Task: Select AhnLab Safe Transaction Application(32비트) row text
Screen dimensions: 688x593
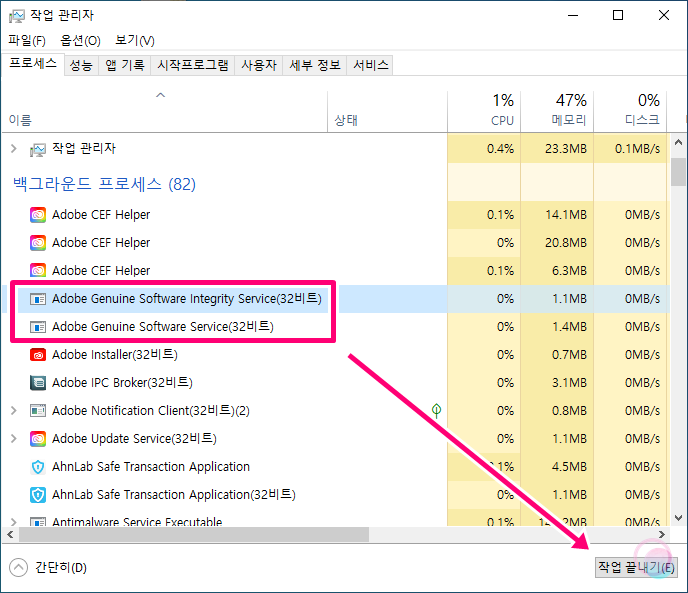Action: pos(174,495)
